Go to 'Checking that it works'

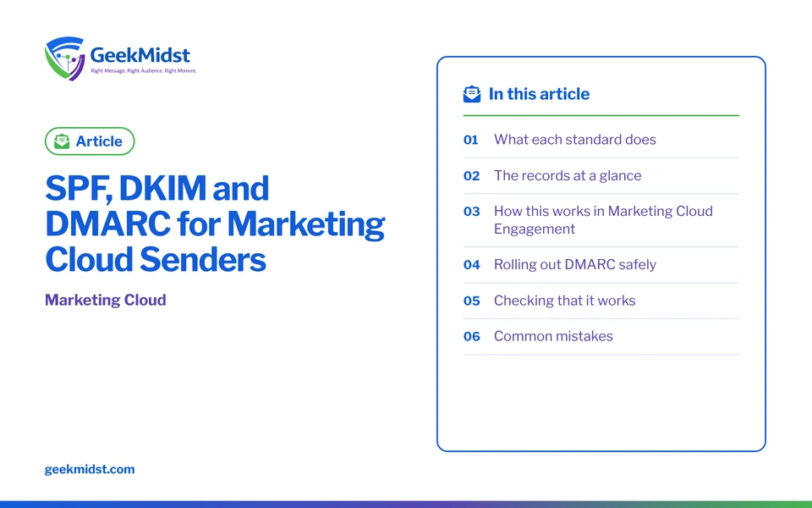click(564, 301)
